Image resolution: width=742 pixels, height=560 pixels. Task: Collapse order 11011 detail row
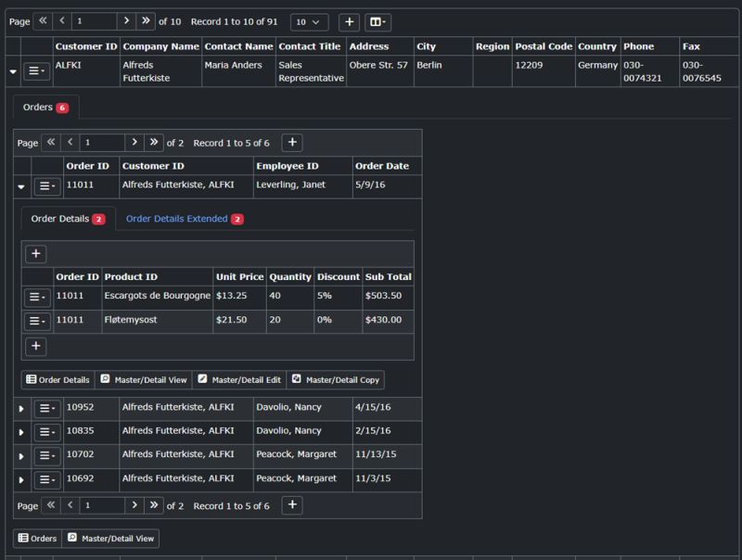(x=21, y=186)
